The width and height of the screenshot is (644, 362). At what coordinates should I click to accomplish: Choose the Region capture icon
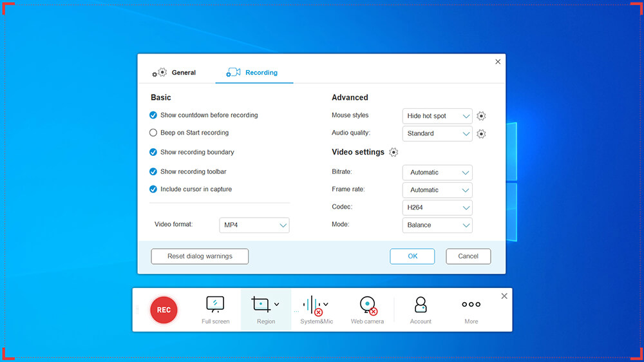[x=261, y=304]
